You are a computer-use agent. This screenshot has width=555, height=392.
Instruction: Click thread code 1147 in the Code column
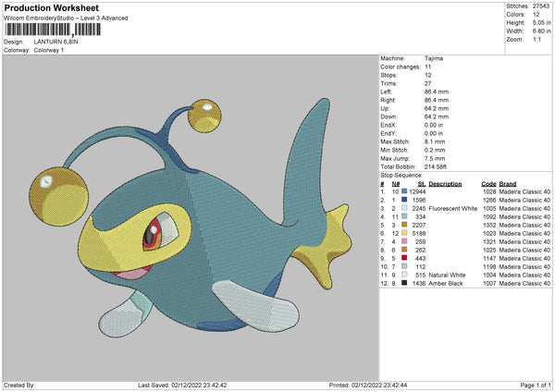tap(489, 258)
